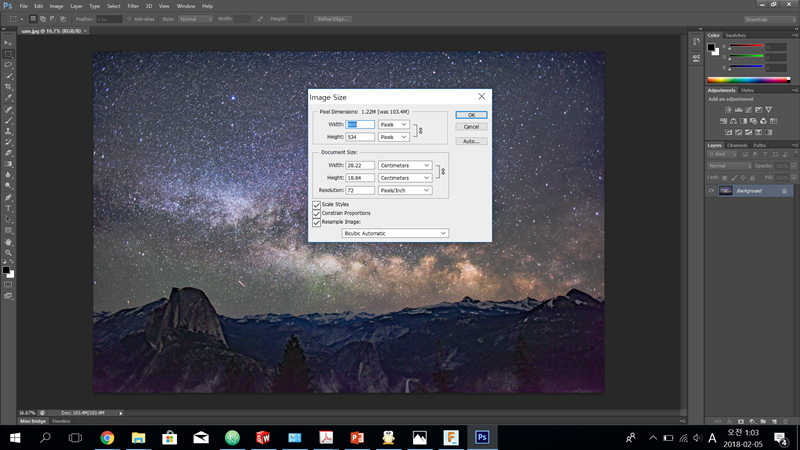Open layer blend mode Normal dropdown

729,166
